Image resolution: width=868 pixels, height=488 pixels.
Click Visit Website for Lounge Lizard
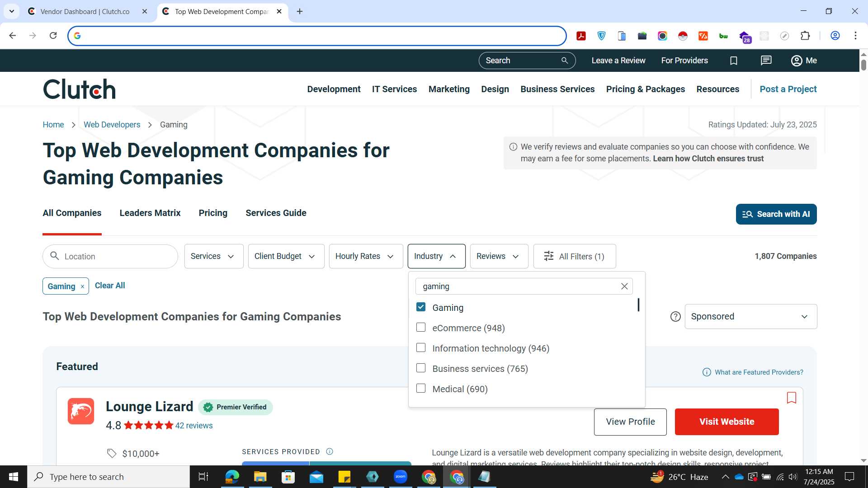(726, 422)
